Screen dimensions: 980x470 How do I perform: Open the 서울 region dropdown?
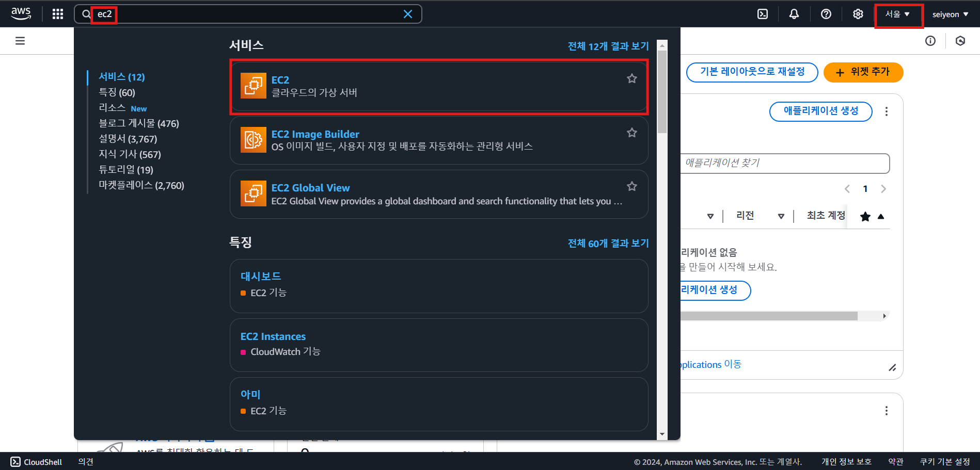coord(898,14)
